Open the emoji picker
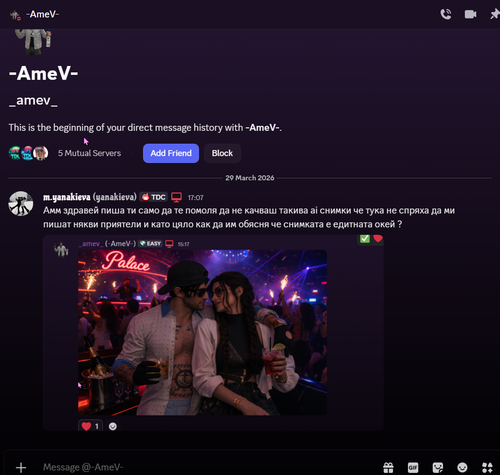500x475 pixels. [x=462, y=467]
